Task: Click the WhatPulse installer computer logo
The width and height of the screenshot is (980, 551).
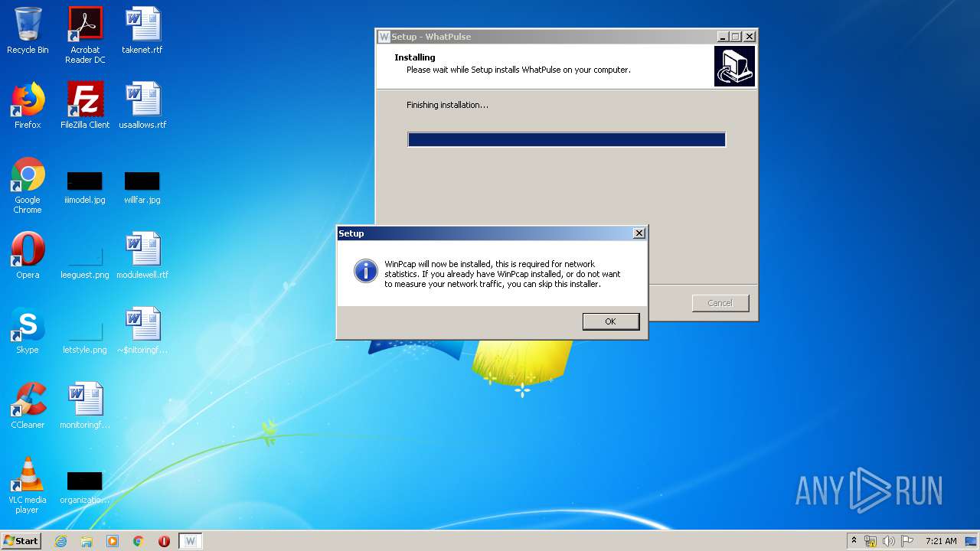Action: tap(735, 66)
